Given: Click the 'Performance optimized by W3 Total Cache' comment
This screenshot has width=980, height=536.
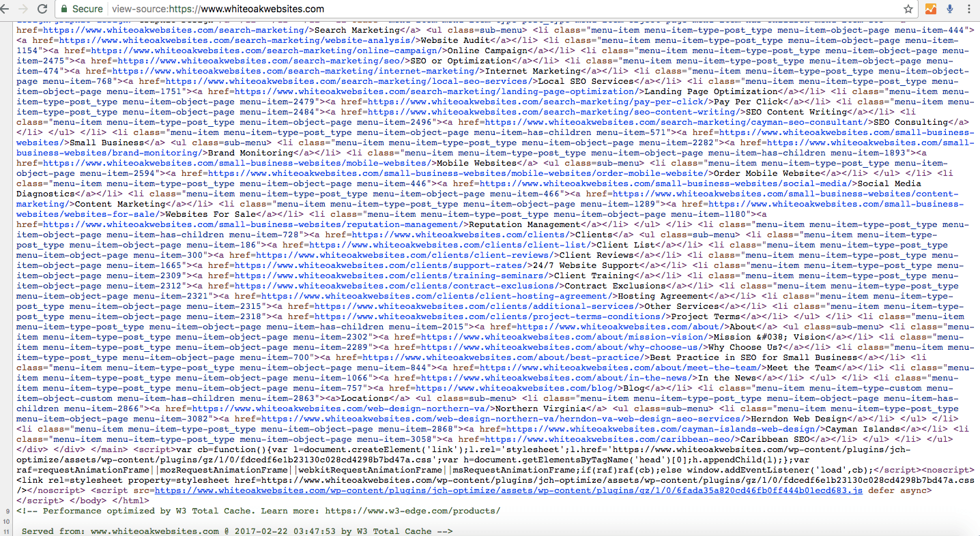Looking at the screenshot, I should tap(258, 511).
